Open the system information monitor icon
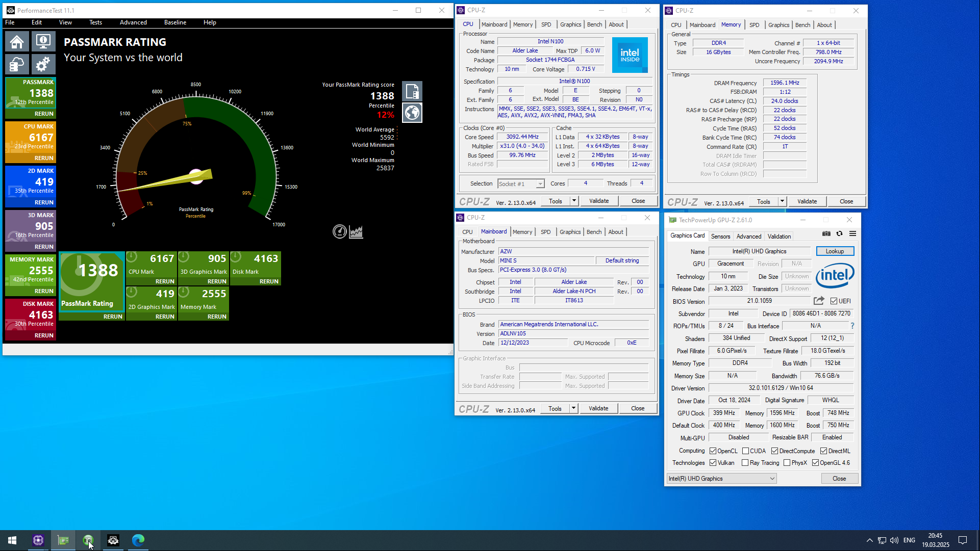Screen dimensions: 980x551 click(43, 41)
